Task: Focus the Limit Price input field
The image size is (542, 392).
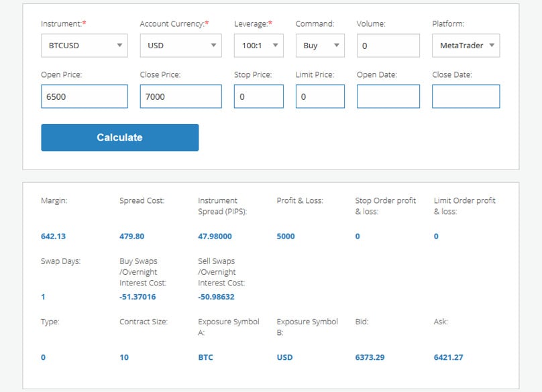Action: [x=320, y=96]
